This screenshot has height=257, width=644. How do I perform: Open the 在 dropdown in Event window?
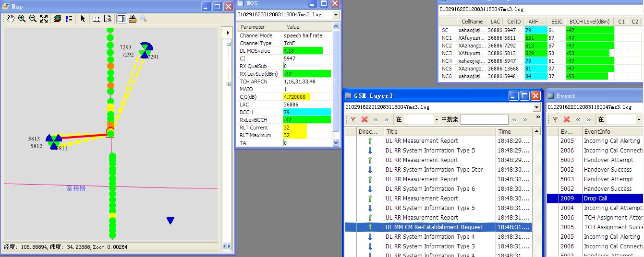(639, 119)
